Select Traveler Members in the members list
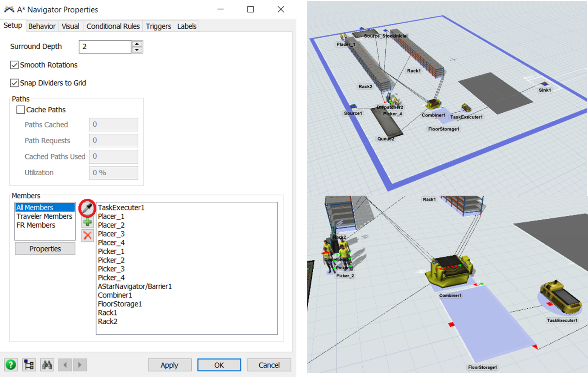This screenshot has height=377, width=588. (x=44, y=216)
